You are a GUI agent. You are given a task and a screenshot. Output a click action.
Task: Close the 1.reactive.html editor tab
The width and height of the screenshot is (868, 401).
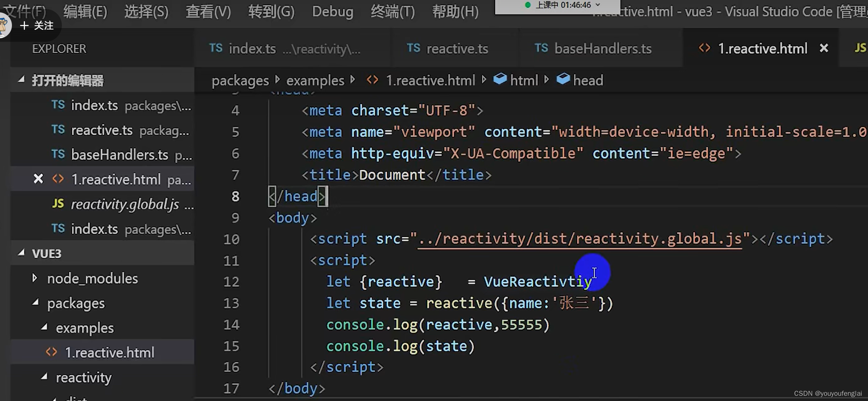824,48
